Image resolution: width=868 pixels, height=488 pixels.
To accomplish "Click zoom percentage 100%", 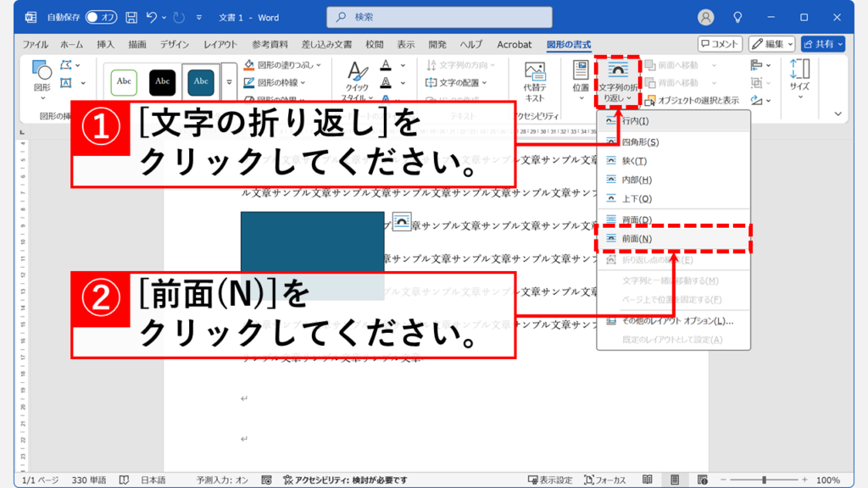I will tap(828, 480).
